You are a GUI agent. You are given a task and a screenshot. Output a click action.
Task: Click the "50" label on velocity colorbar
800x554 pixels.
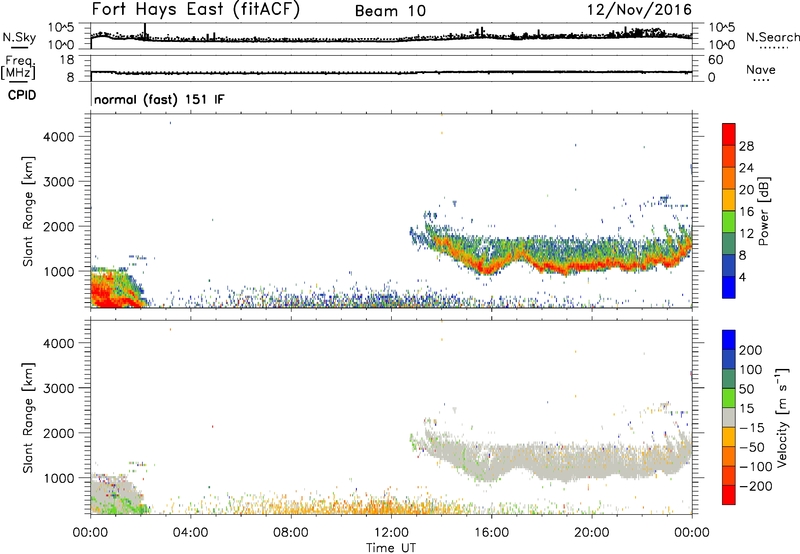[x=746, y=389]
